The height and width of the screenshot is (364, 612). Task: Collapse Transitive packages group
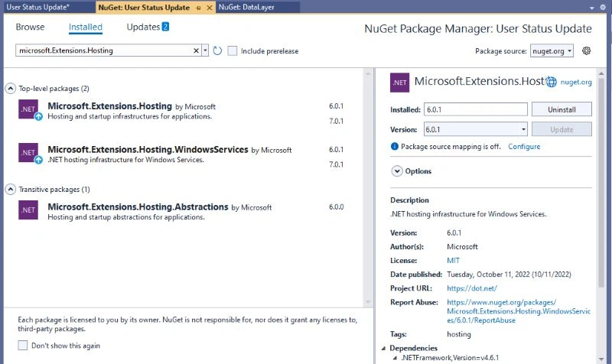11,189
